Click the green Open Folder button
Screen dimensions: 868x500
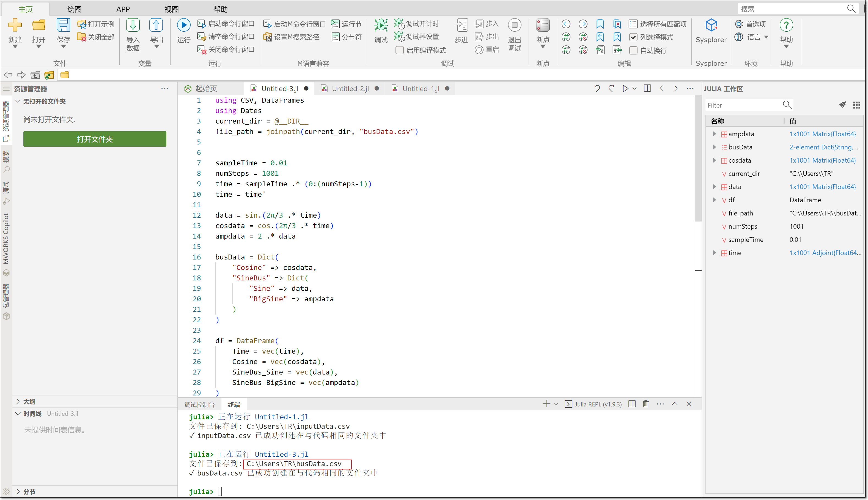tap(95, 139)
